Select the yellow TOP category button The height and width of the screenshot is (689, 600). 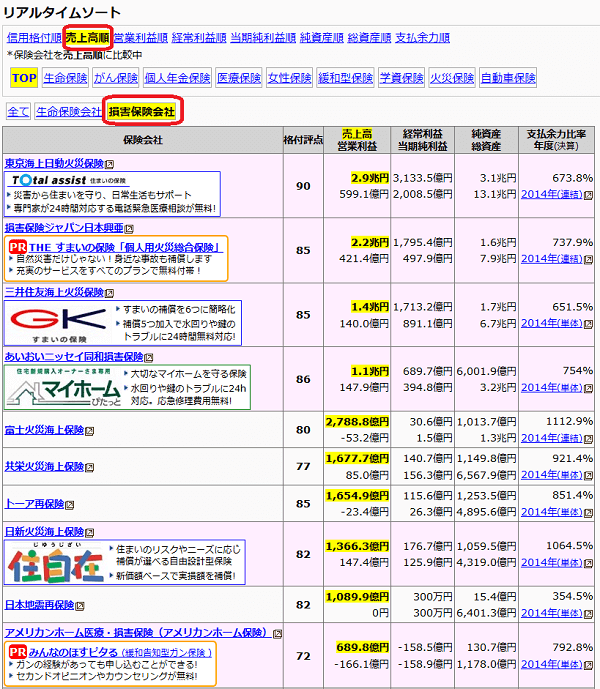tap(24, 78)
